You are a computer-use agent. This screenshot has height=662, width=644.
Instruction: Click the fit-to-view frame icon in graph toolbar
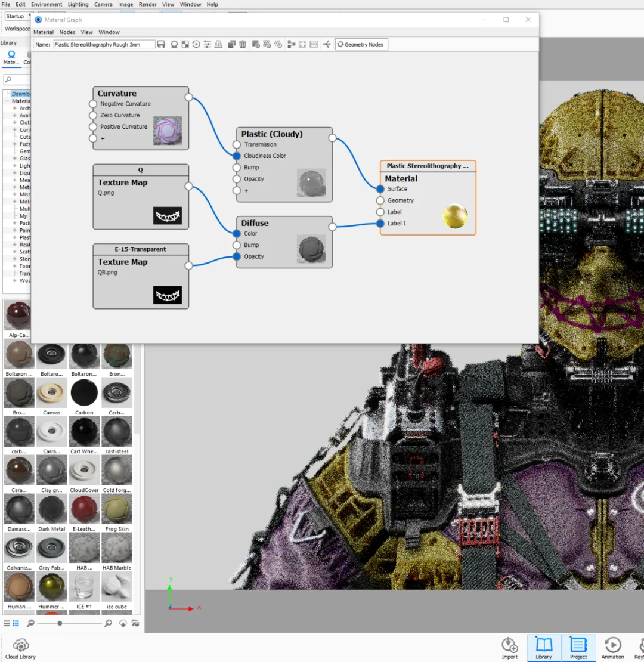pyautogui.click(x=302, y=44)
